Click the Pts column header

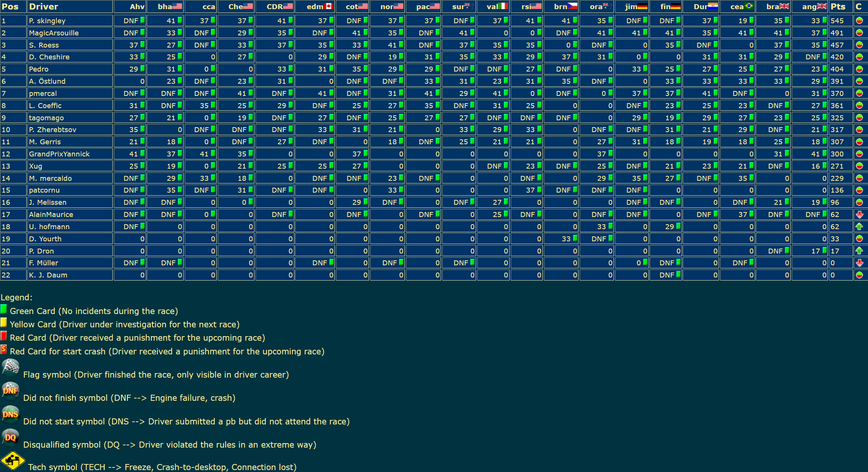point(838,6)
